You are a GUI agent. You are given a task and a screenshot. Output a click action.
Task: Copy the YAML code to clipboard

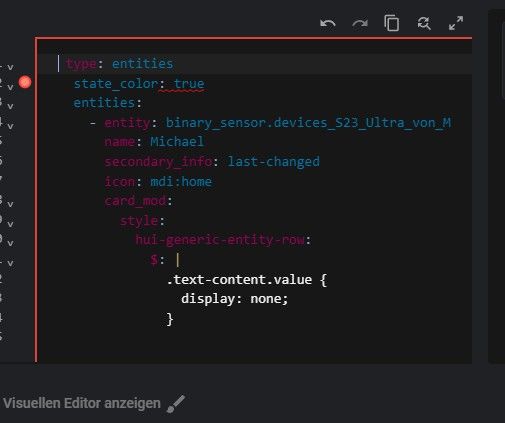392,23
